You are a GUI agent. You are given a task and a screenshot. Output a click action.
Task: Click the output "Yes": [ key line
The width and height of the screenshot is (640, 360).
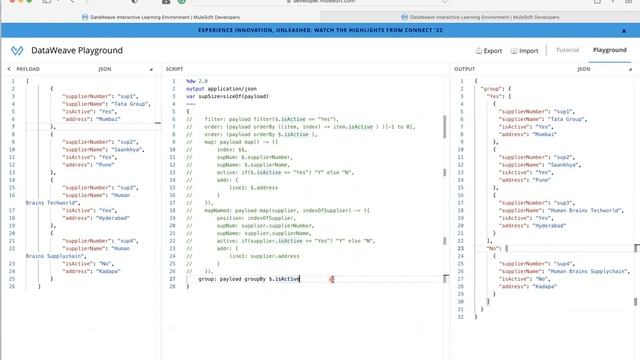click(499, 96)
